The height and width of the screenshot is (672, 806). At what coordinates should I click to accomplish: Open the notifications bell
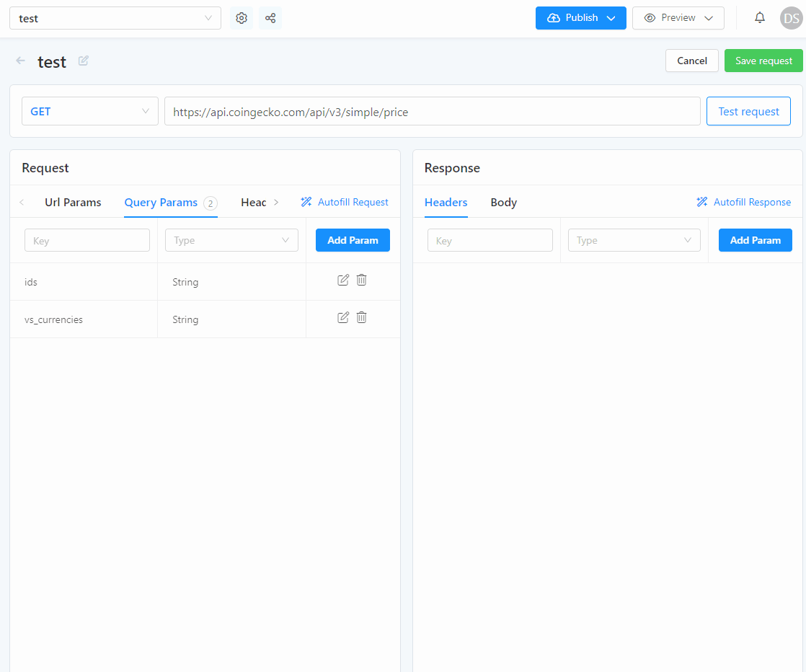pos(759,18)
